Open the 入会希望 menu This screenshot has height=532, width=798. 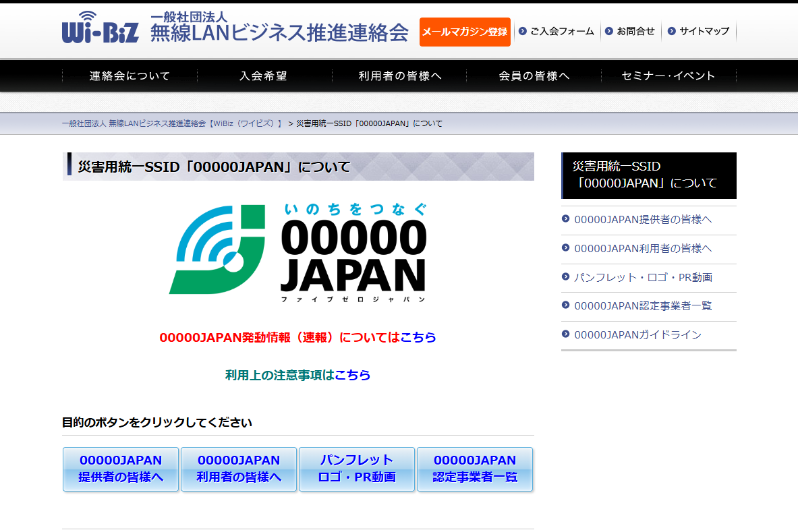(x=264, y=76)
